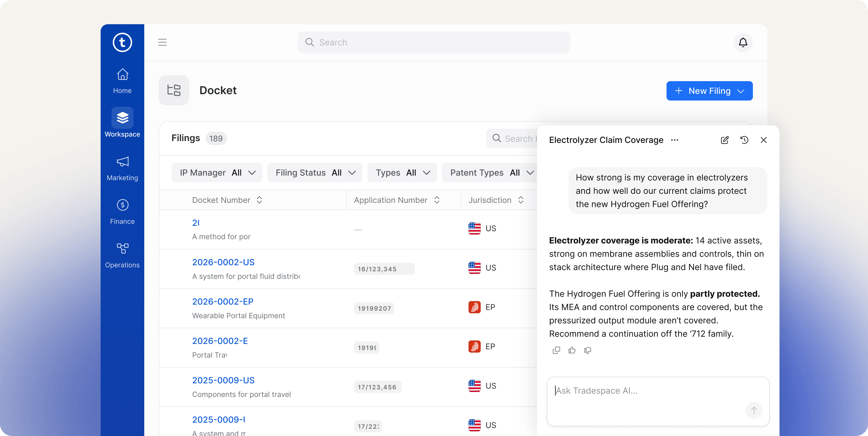Click the Tradespace logo icon
This screenshot has width=868, height=436.
click(122, 42)
